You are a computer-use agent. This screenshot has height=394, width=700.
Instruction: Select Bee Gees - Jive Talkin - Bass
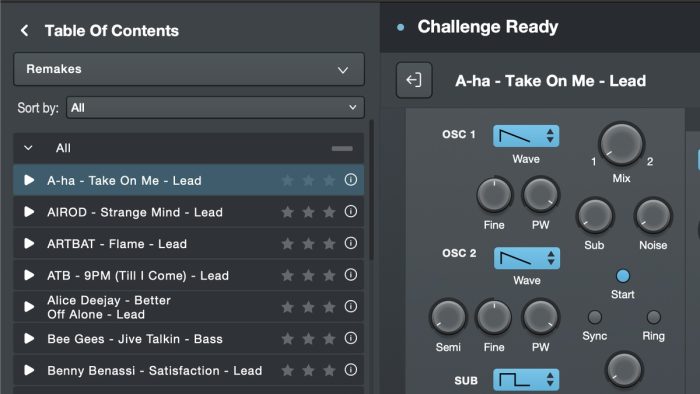[189, 338]
